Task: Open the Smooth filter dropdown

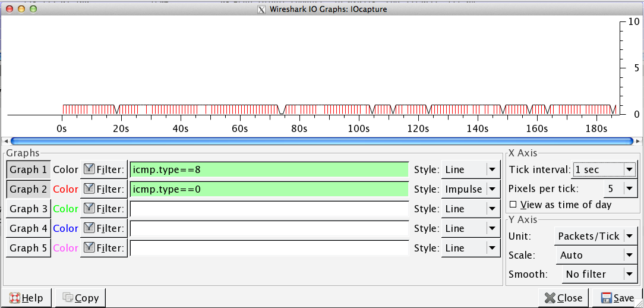Action: pos(598,274)
